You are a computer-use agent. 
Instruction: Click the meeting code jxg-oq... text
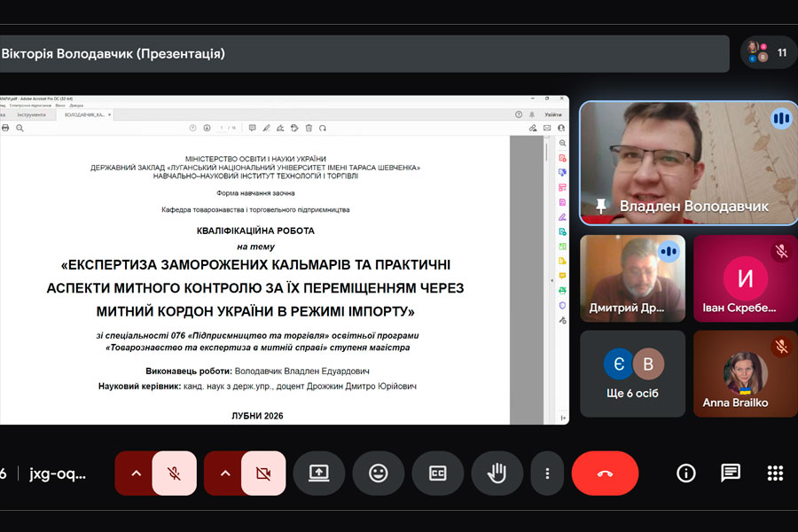point(58,474)
